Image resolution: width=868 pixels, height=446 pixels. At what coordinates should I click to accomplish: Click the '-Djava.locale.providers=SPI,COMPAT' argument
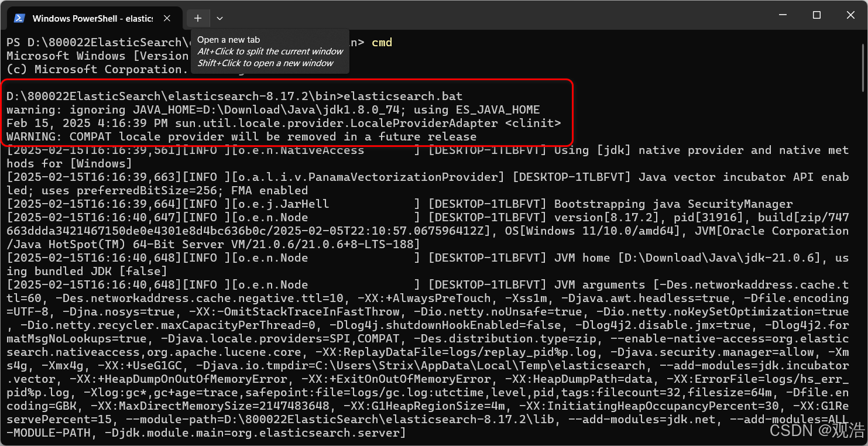tap(280, 338)
